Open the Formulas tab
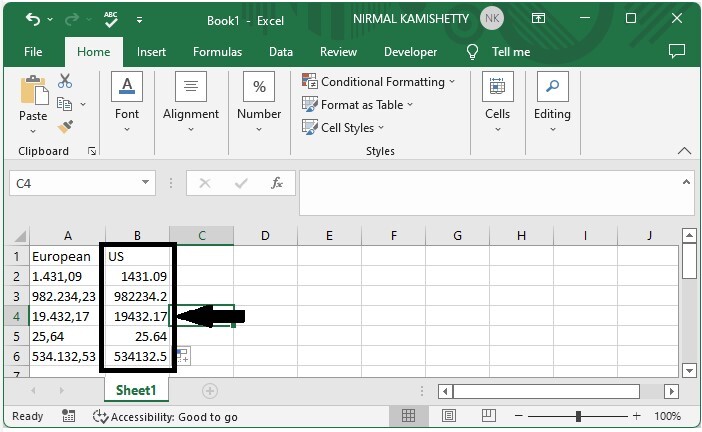This screenshot has width=702, height=432. click(x=218, y=52)
